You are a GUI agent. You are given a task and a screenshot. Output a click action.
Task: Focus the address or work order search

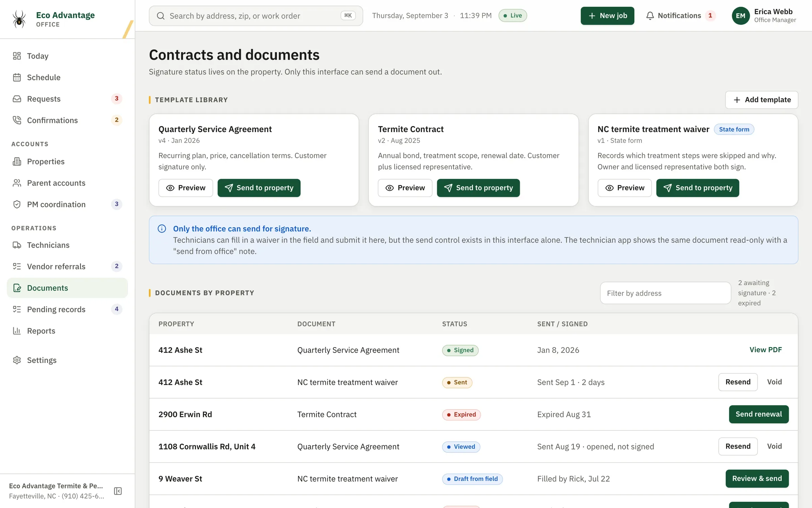click(x=256, y=16)
